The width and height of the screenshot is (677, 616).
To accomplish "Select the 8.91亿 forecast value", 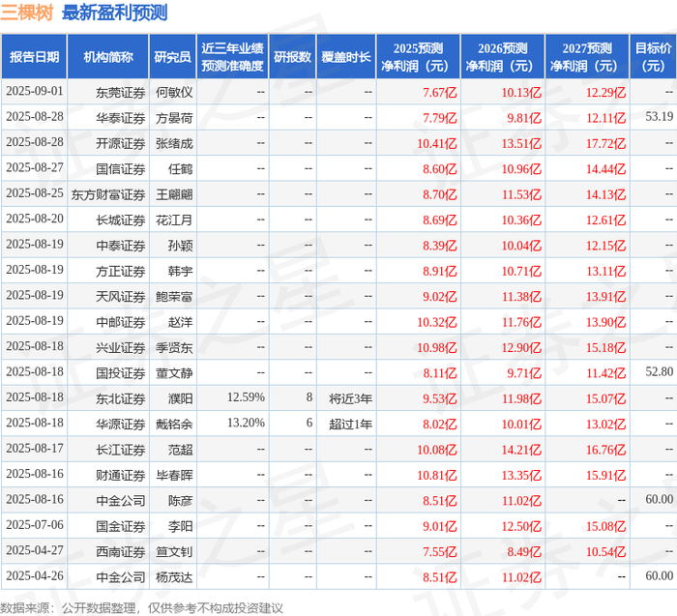I will [x=439, y=271].
